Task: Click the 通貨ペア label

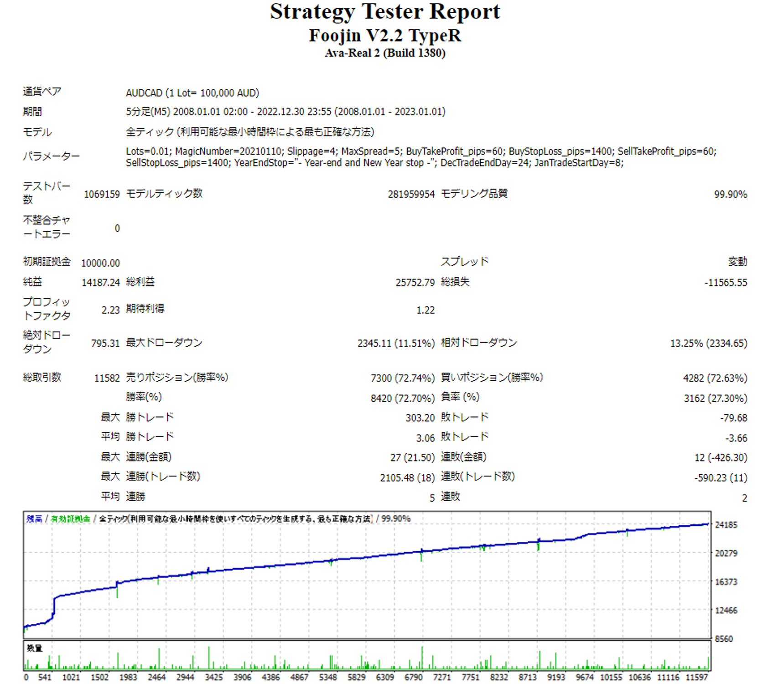Action: (x=42, y=92)
